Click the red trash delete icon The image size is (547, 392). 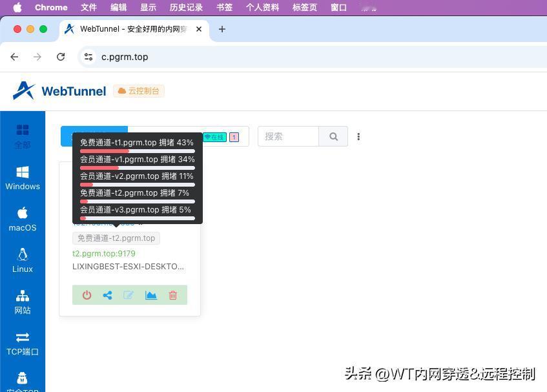[x=172, y=295]
